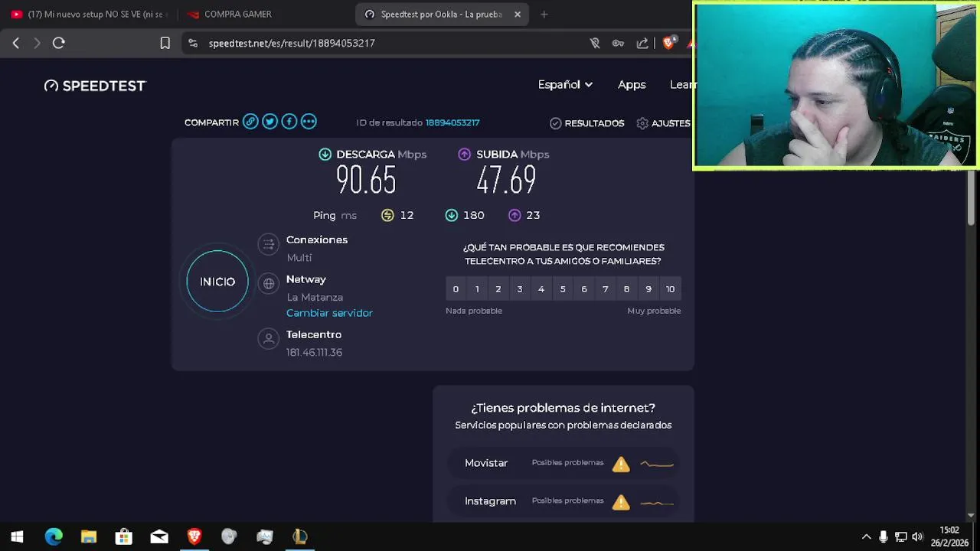This screenshot has height=551, width=980.
Task: Open result ID 18894053217 link
Action: [x=452, y=122]
